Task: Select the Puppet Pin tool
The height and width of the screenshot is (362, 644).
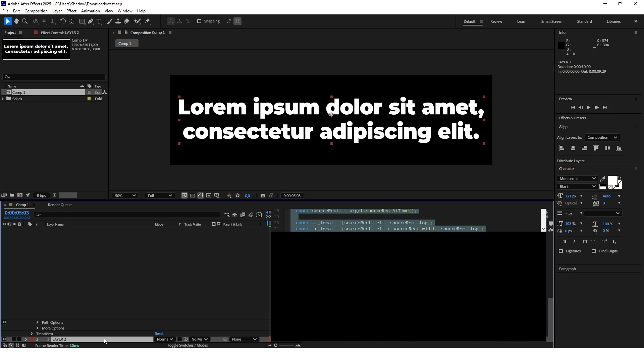Action: (x=148, y=21)
